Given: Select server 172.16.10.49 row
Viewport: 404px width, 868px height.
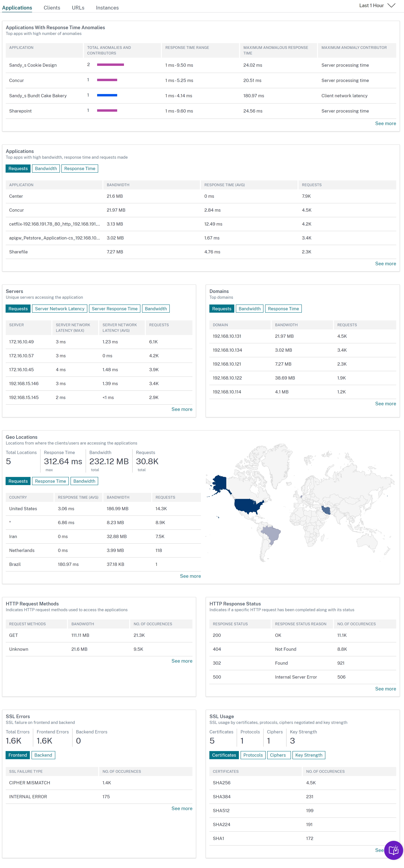Looking at the screenshot, I should coord(99,342).
